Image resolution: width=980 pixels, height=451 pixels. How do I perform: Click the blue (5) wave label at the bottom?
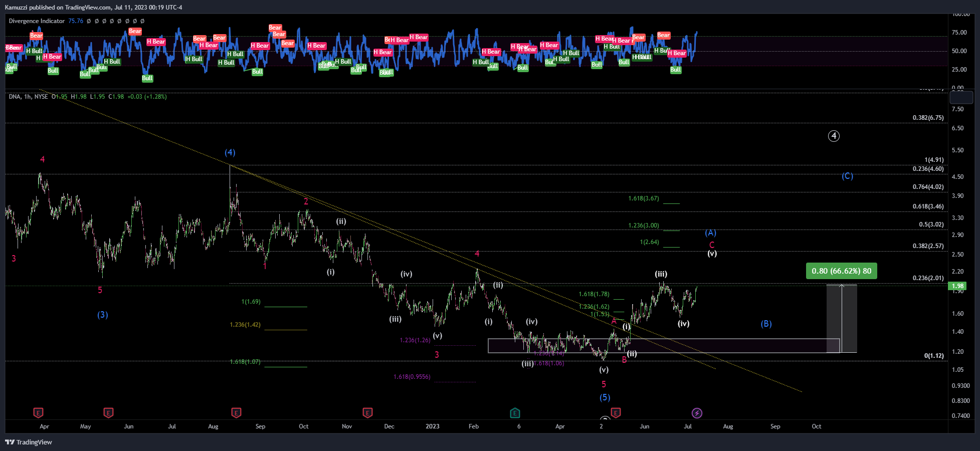pos(605,397)
